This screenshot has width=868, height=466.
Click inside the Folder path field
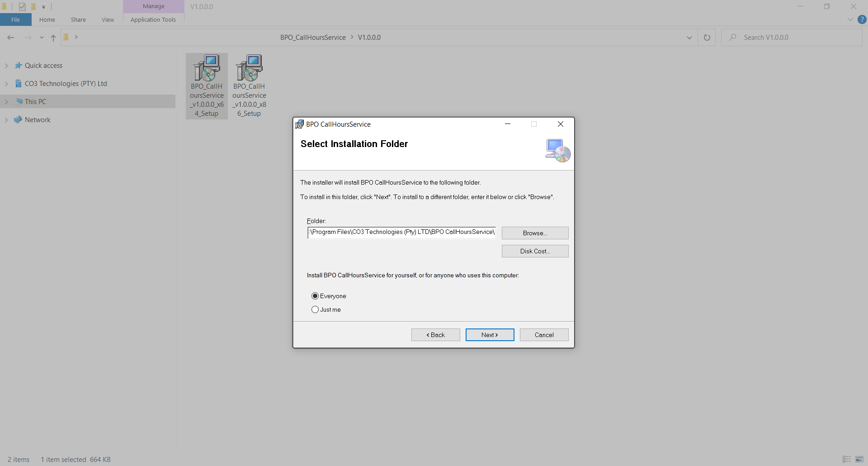click(x=401, y=233)
